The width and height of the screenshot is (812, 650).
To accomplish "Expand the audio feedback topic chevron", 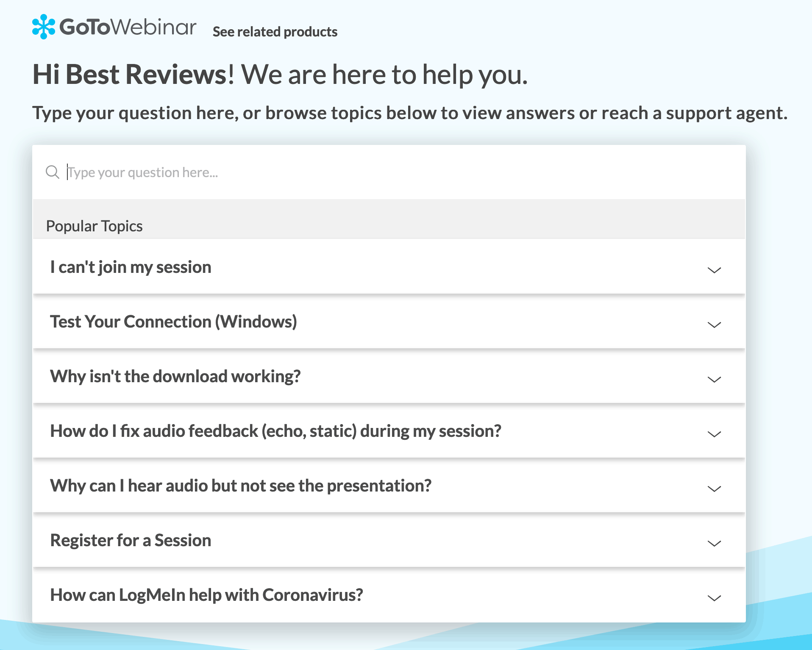I will click(715, 434).
